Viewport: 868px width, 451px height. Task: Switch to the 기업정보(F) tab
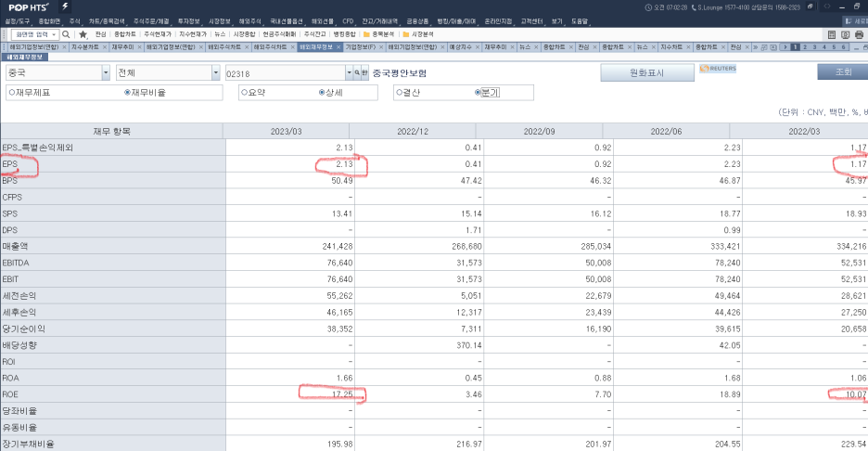[x=360, y=47]
